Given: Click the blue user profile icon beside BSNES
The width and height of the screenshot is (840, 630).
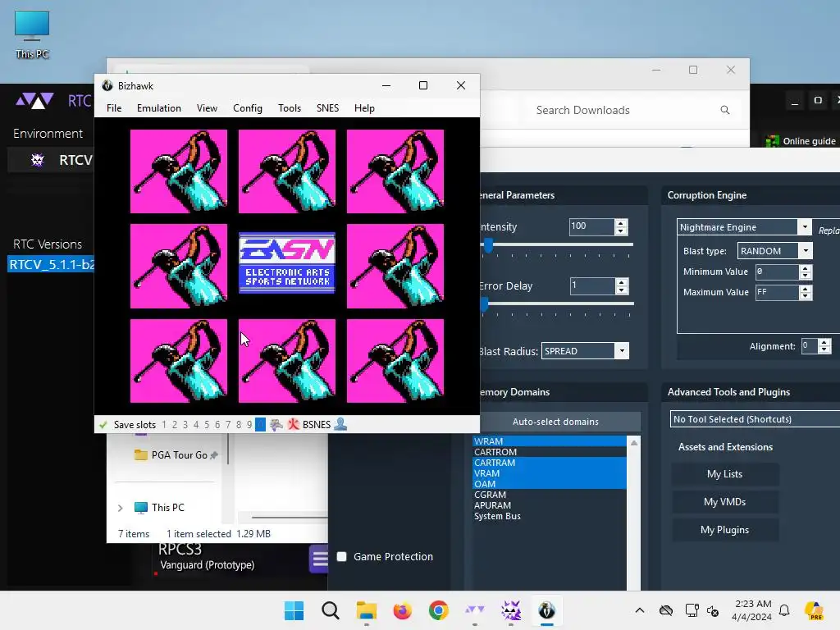Looking at the screenshot, I should click(x=340, y=424).
